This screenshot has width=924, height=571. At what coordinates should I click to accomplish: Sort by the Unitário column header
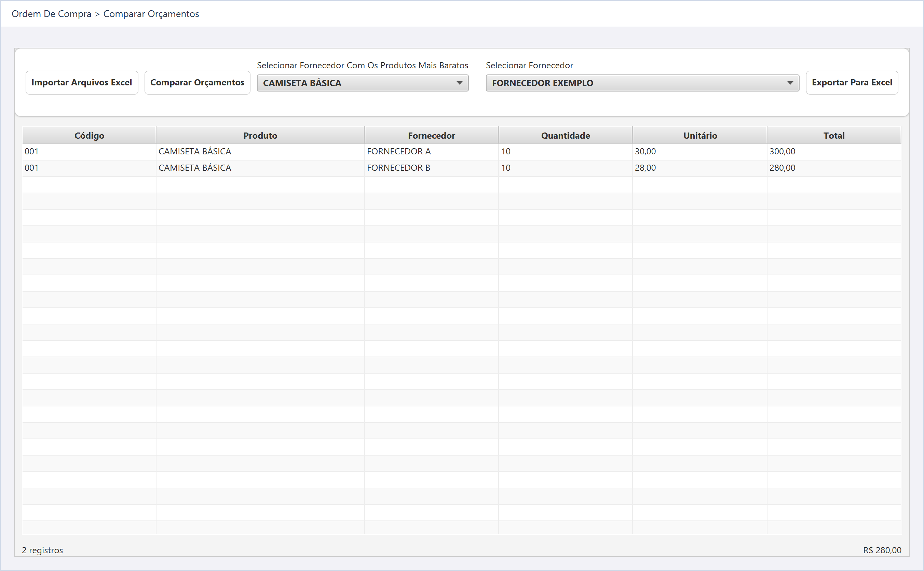[x=700, y=135]
